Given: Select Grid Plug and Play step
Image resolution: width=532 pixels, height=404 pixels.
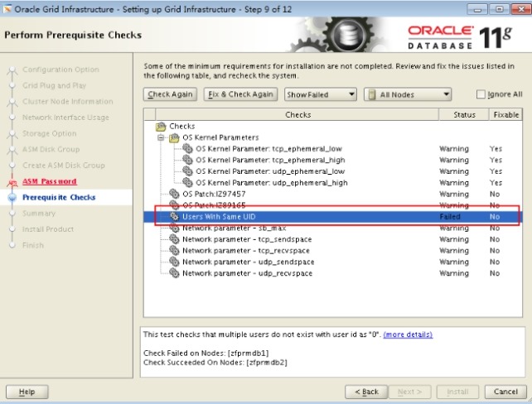Looking at the screenshot, I should click(55, 85).
